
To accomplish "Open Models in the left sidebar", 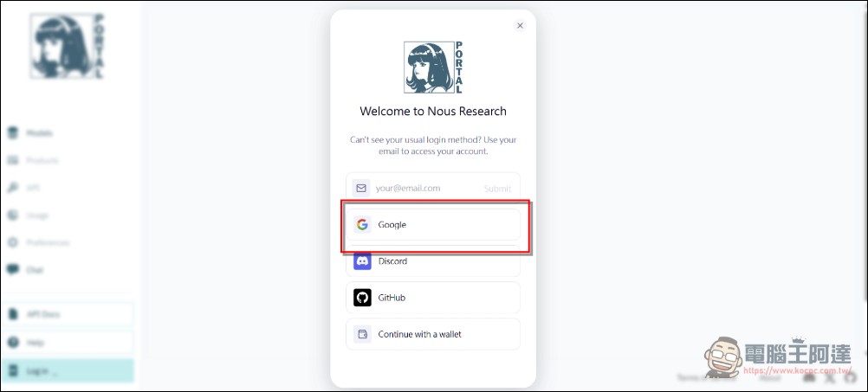I will (x=39, y=133).
